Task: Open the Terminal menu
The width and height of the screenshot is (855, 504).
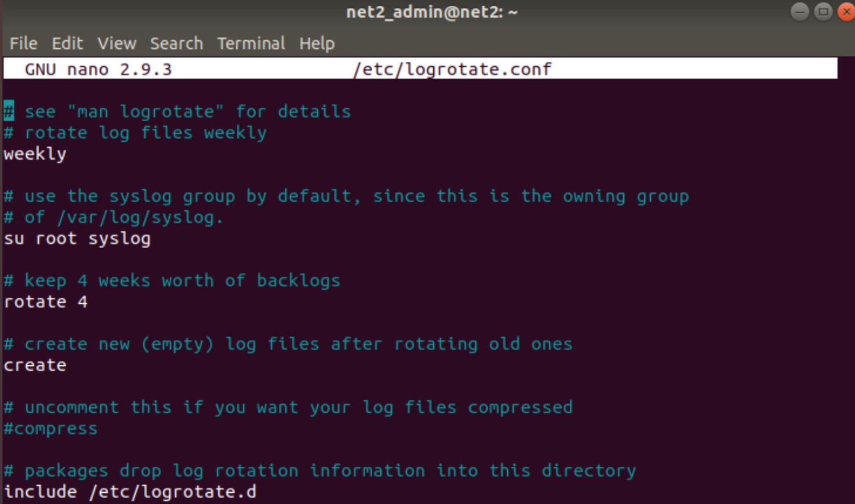Action: 251,43
